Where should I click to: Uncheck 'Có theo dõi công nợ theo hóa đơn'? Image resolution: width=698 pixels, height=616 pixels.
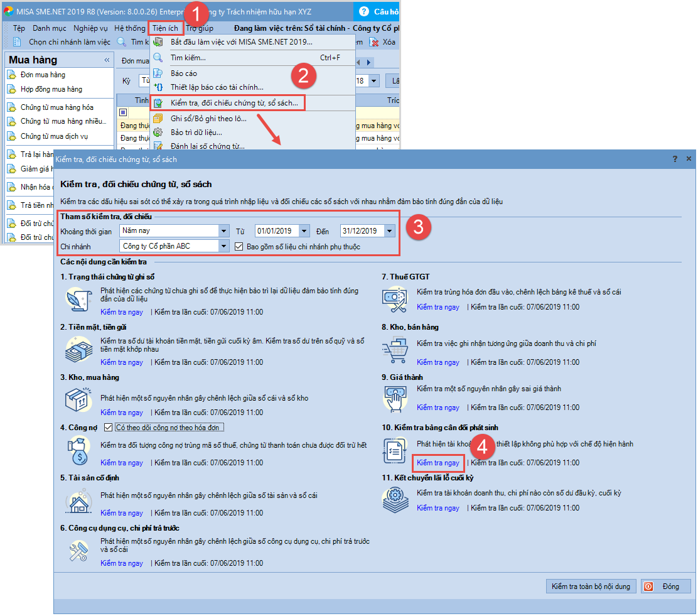tap(109, 428)
